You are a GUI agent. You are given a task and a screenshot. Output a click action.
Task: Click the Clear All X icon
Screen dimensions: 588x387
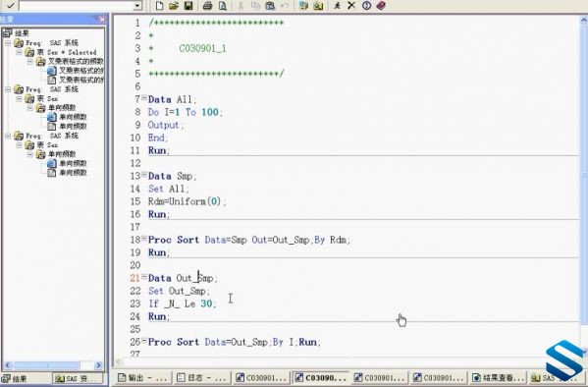(351, 6)
